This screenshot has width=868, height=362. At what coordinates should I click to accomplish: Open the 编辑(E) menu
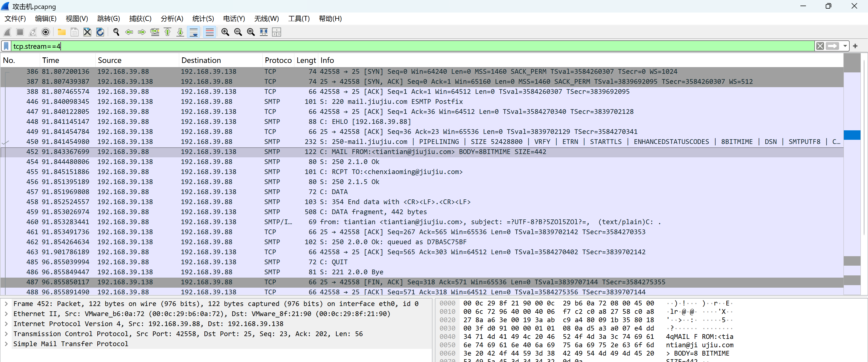[46, 19]
